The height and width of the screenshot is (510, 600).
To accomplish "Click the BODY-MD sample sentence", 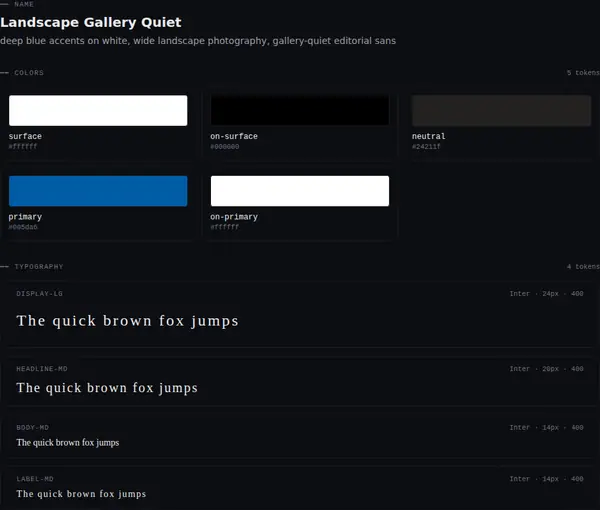I will click(x=68, y=443).
